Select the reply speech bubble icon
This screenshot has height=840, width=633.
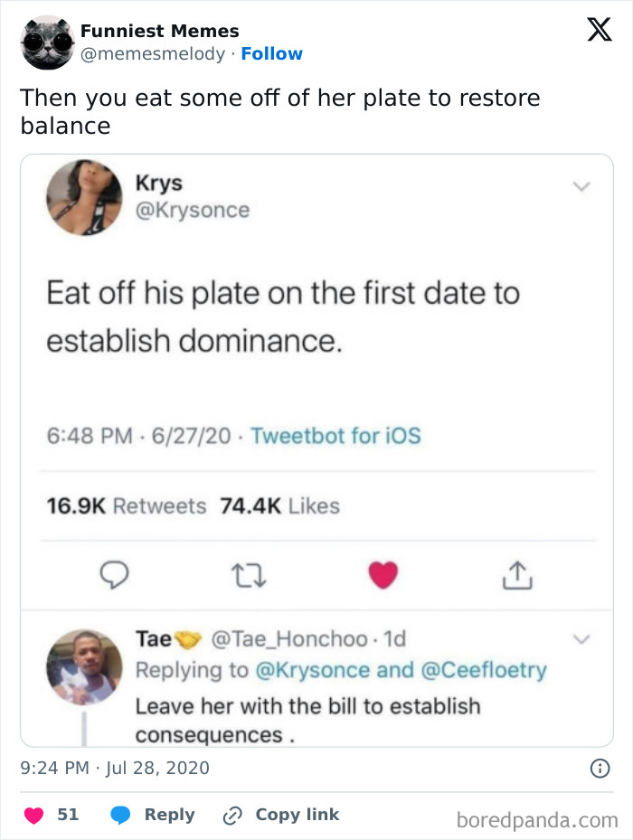click(116, 574)
